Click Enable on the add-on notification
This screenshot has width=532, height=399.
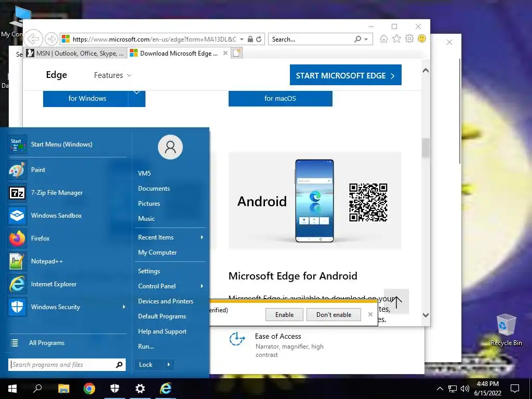[x=284, y=314]
